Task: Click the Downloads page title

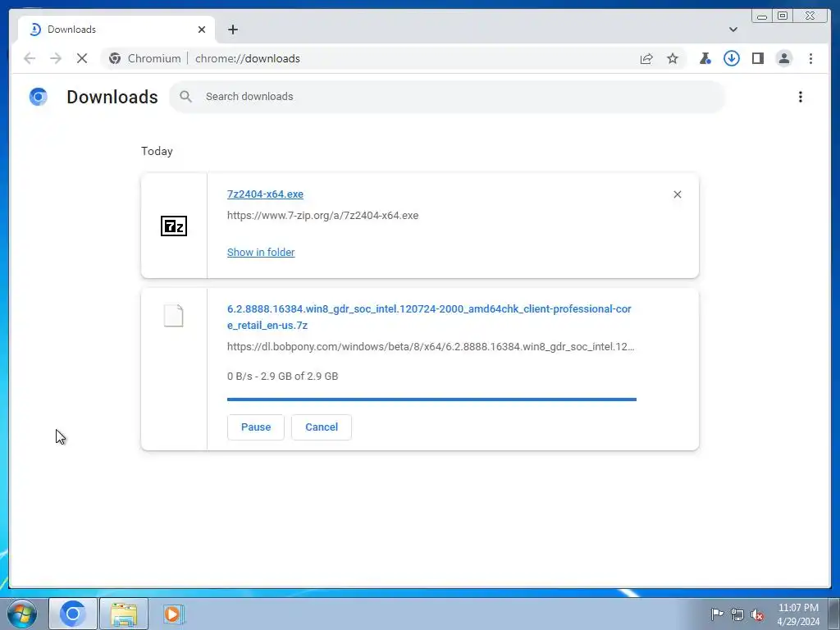Action: point(112,97)
